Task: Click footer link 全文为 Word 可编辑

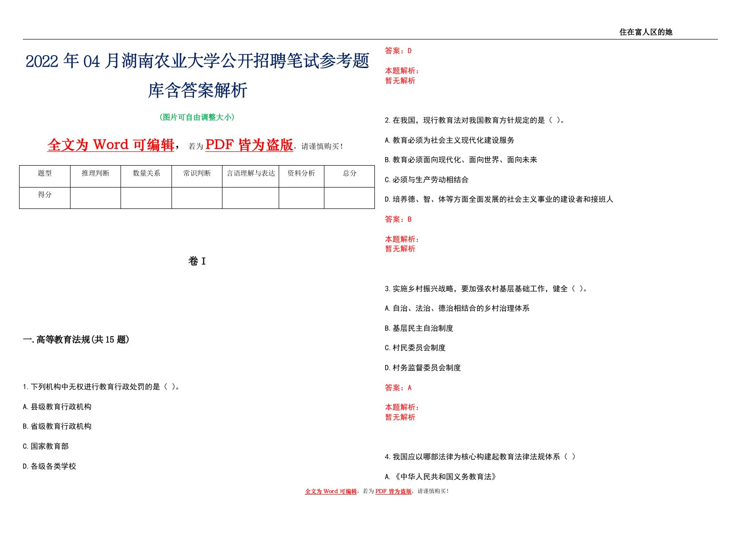Action: point(331,491)
